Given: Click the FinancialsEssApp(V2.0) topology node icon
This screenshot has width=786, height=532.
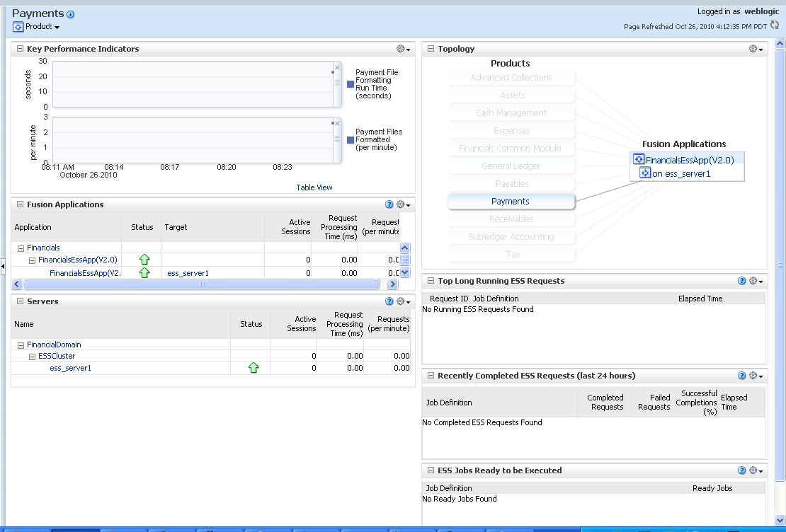Looking at the screenshot, I should (x=638, y=159).
